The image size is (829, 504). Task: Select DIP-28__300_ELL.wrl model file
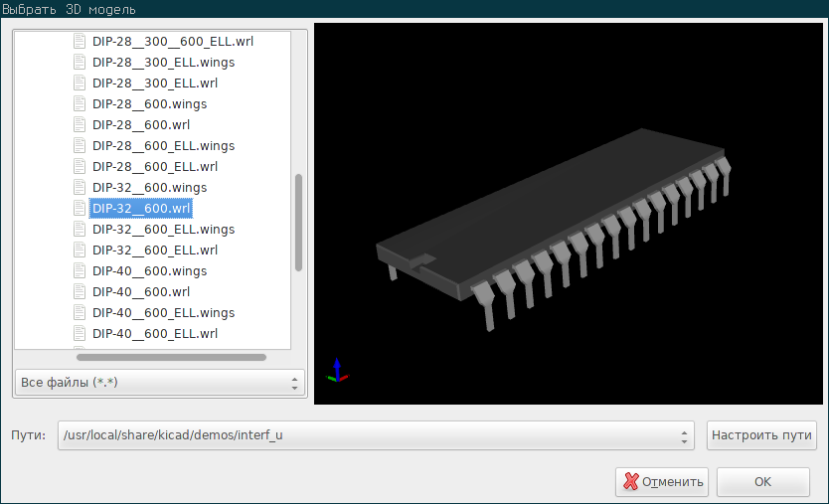click(x=155, y=84)
